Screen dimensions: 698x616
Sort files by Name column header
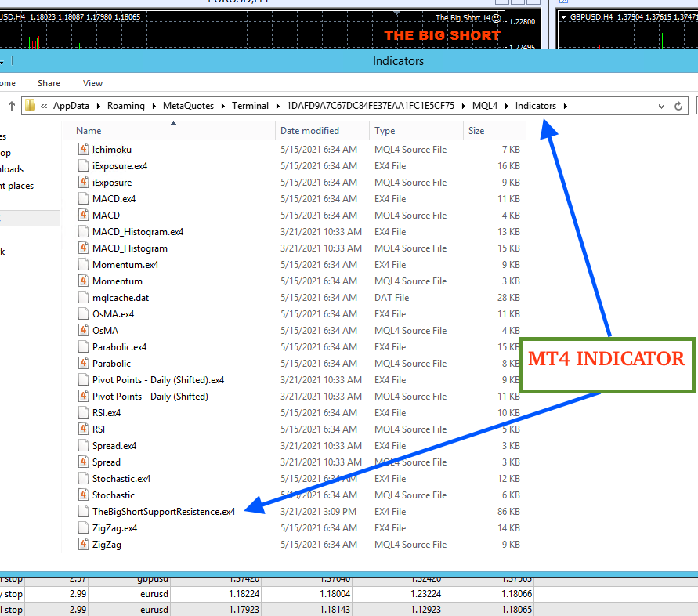coord(168,131)
